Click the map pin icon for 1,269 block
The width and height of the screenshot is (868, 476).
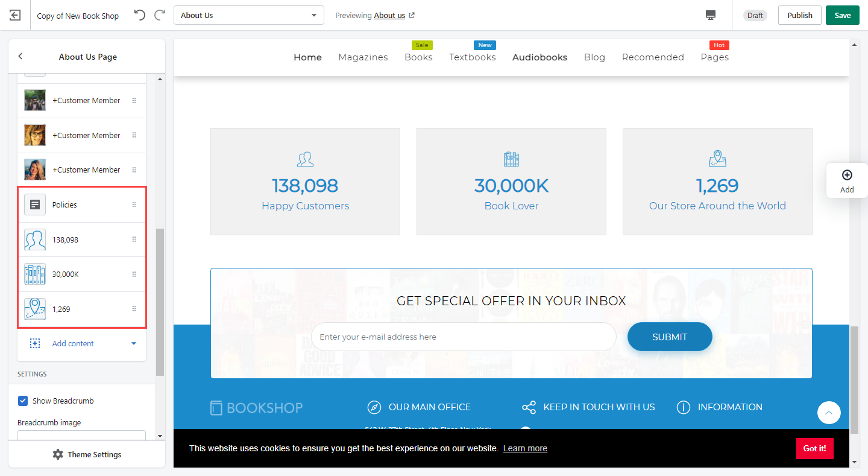(x=35, y=309)
